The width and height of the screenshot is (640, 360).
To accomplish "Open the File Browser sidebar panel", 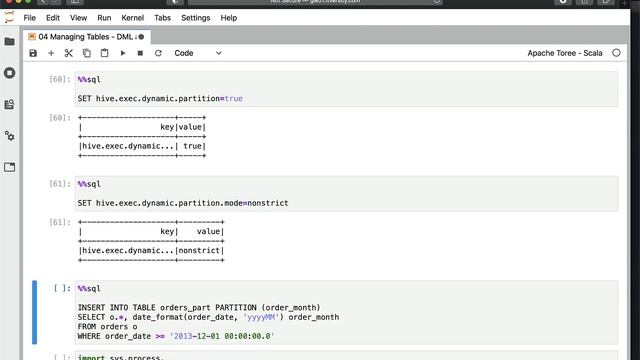I will point(9,41).
